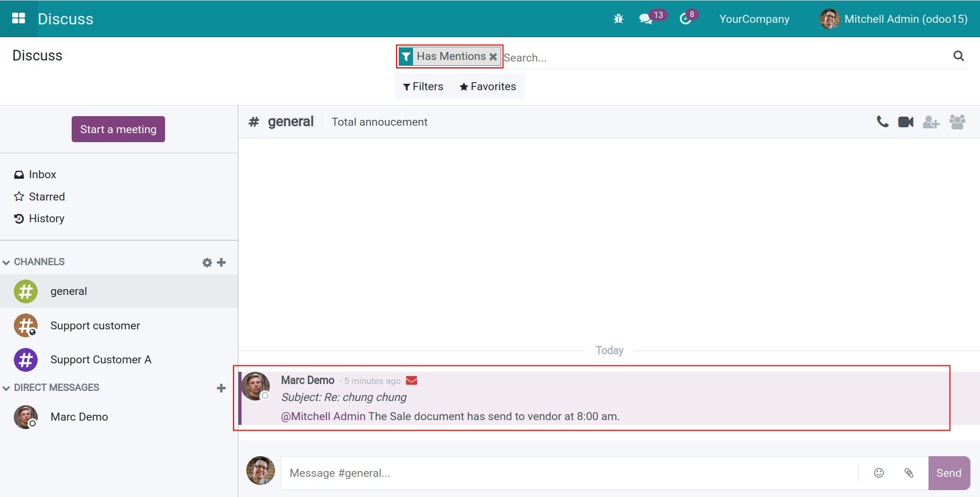Open the Favorites dropdown
Viewport: 980px width, 497px height.
488,86
